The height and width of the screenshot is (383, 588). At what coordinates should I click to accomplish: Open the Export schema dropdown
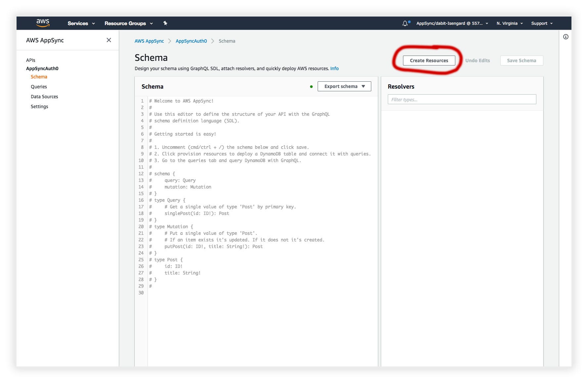click(x=344, y=86)
